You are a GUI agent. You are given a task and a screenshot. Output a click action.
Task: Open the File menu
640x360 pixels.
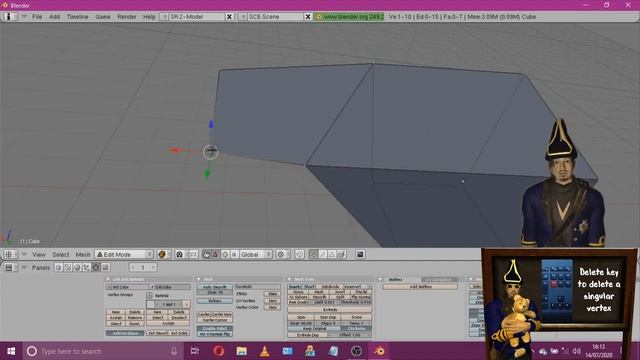pos(37,17)
